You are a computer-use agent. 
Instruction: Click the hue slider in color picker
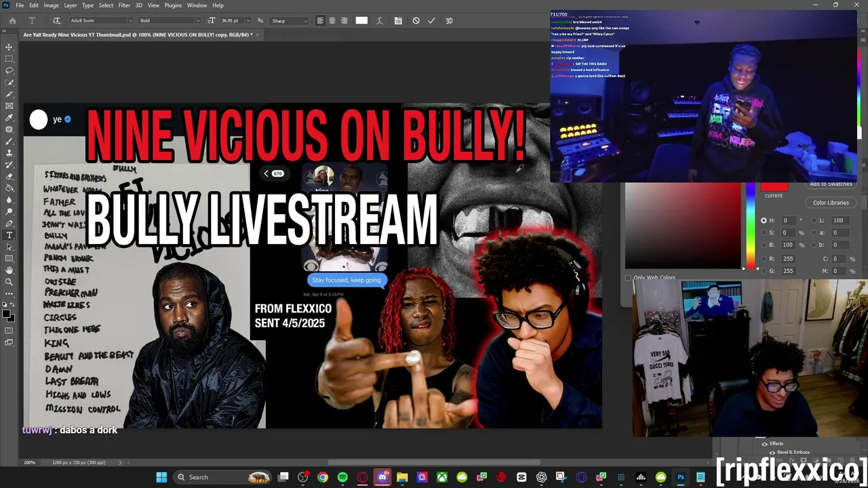tap(751, 226)
